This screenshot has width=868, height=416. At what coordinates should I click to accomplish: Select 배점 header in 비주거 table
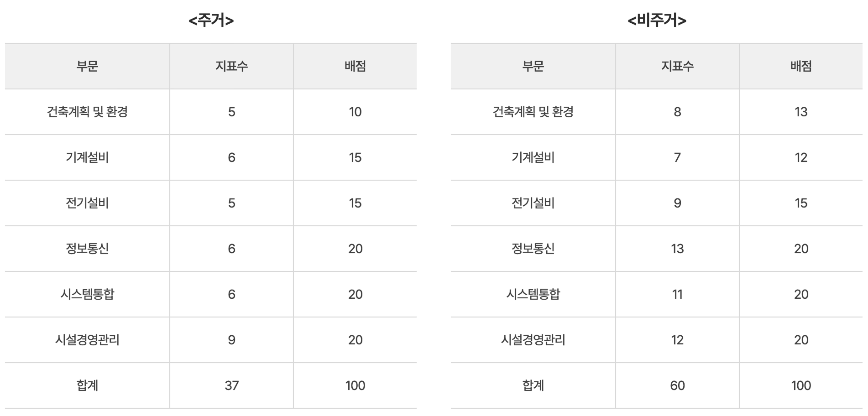[801, 66]
